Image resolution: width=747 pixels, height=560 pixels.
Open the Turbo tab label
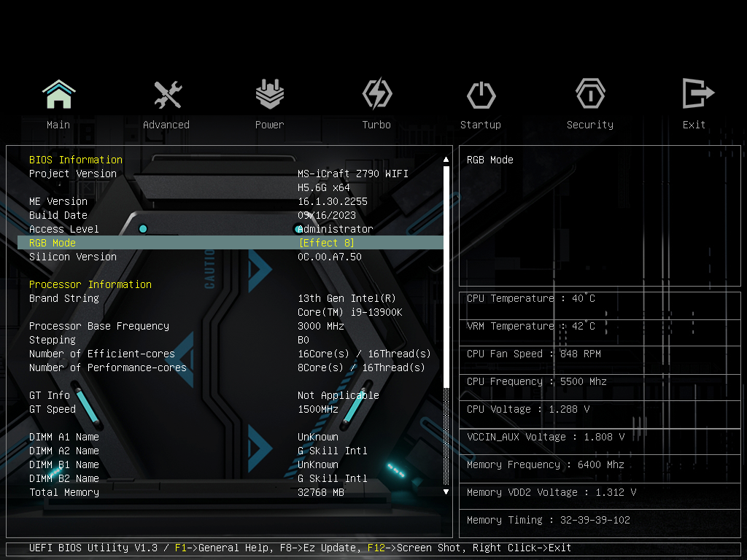point(376,125)
